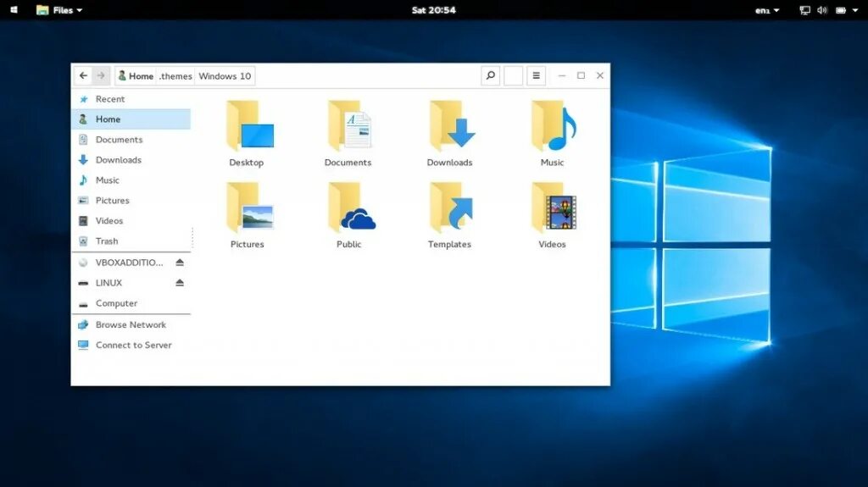Go to Downloads in the sidebar
The width and height of the screenshot is (868, 487).
pyautogui.click(x=131, y=160)
